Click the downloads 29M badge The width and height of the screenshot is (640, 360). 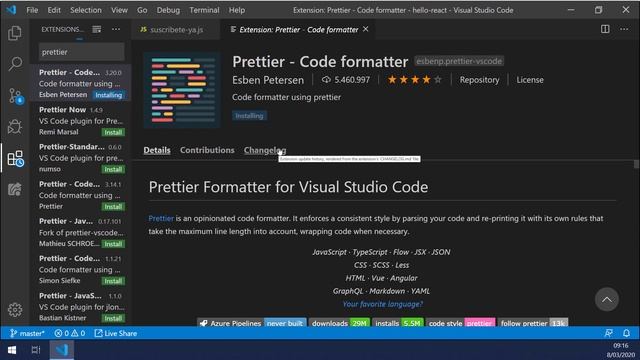[x=339, y=323]
